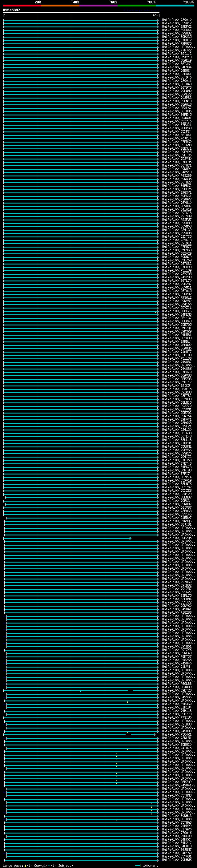Click the Large gaps legend text
Screen dimensions: 197x868
[x=38, y=865]
